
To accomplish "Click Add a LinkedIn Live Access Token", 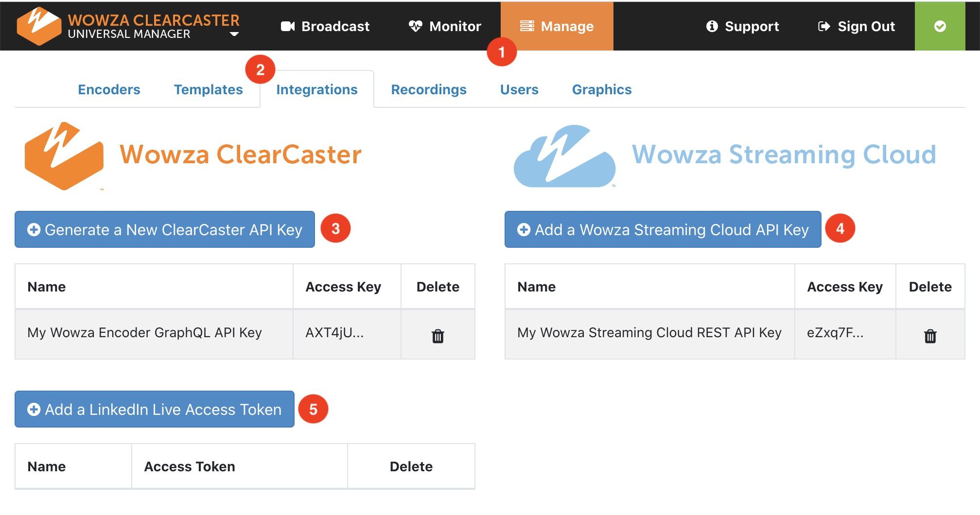I will (x=155, y=409).
